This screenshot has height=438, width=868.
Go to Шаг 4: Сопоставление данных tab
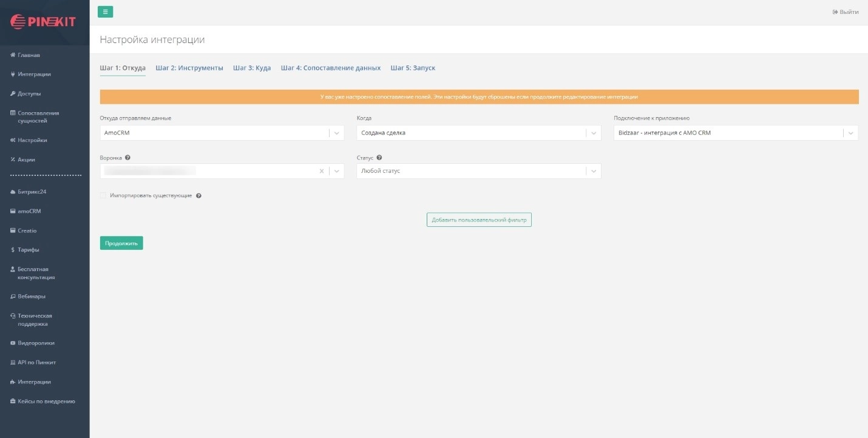(330, 68)
